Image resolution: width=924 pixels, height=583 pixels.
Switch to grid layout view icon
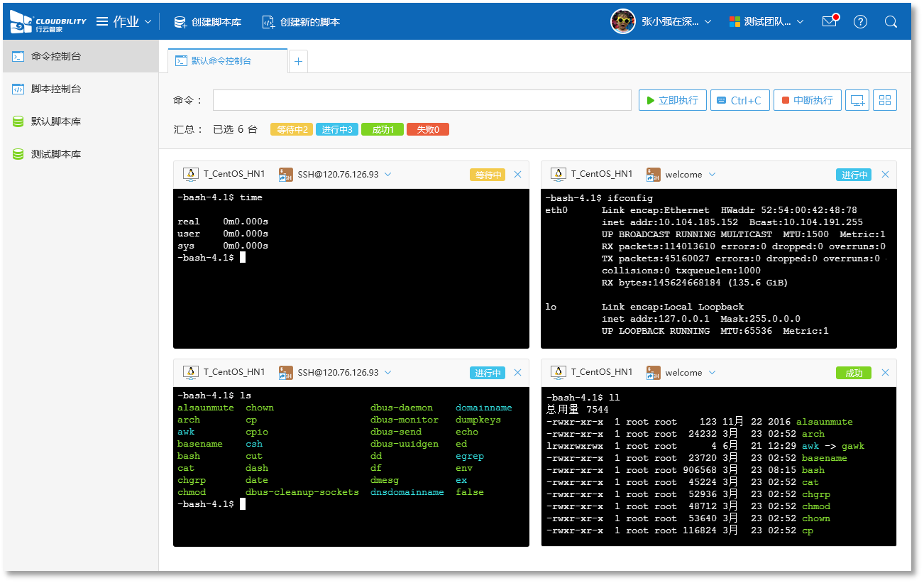pos(885,100)
